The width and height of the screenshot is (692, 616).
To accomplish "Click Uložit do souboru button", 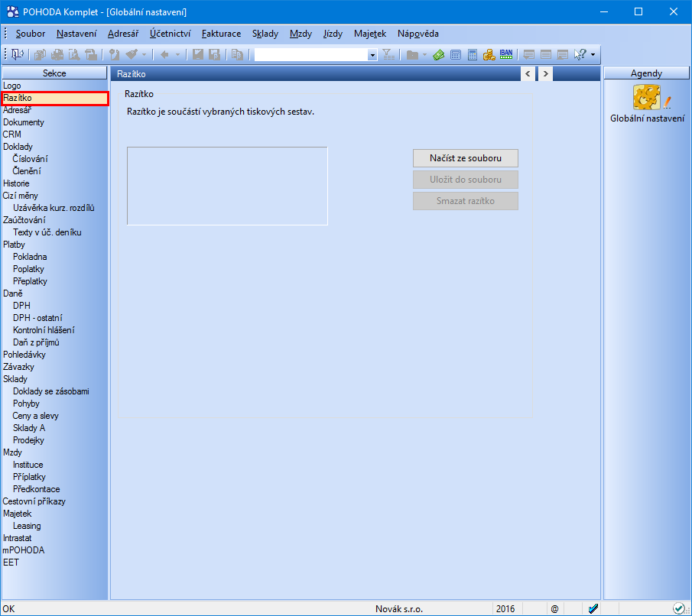I will pos(466,180).
